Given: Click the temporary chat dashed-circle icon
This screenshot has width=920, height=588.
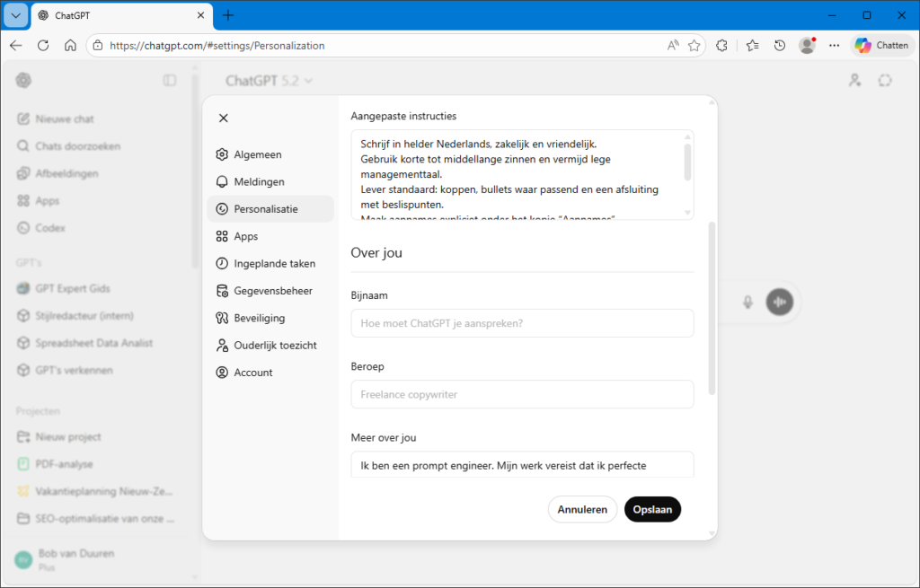Looking at the screenshot, I should (x=885, y=80).
